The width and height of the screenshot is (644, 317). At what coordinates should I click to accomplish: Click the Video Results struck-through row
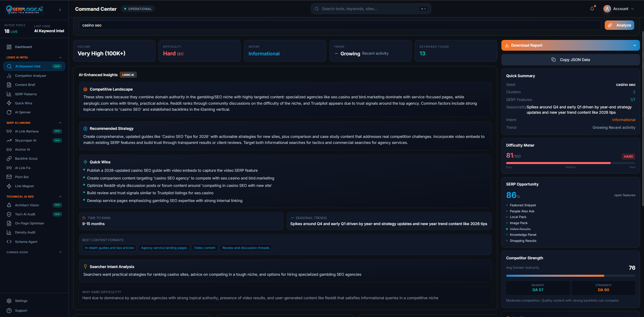pos(519,229)
